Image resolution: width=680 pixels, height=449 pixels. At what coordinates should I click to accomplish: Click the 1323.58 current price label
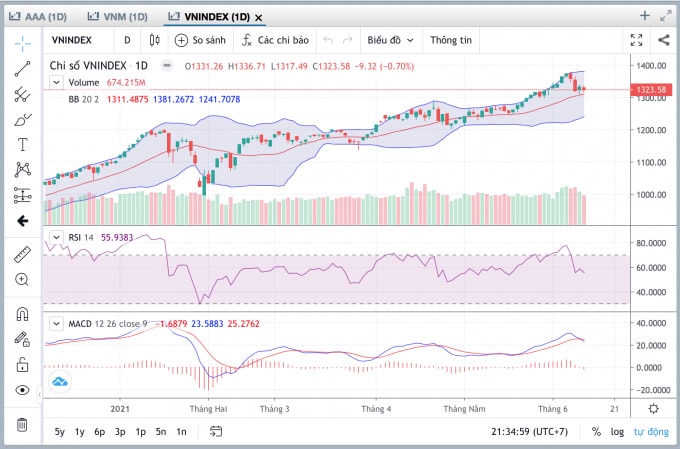[651, 90]
